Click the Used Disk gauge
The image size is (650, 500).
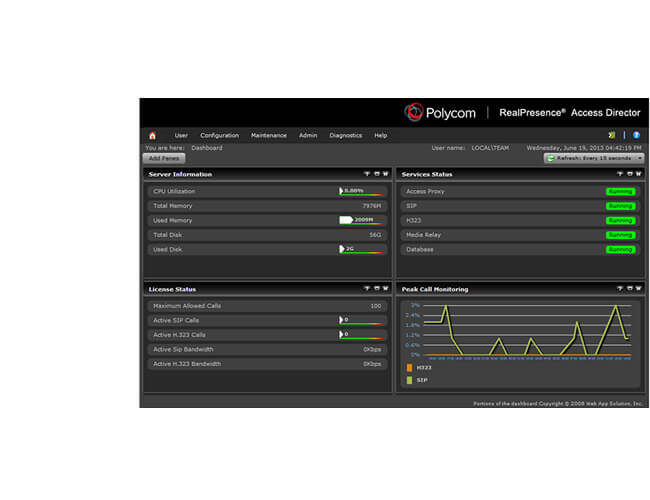pos(361,250)
